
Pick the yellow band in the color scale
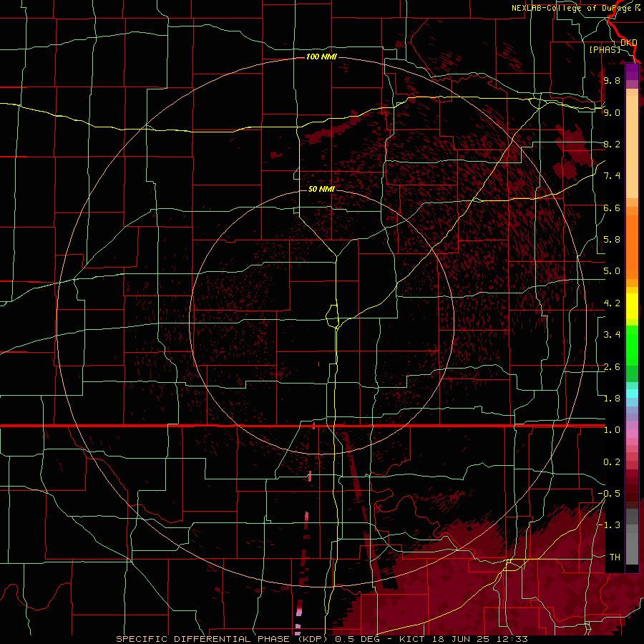point(632,306)
